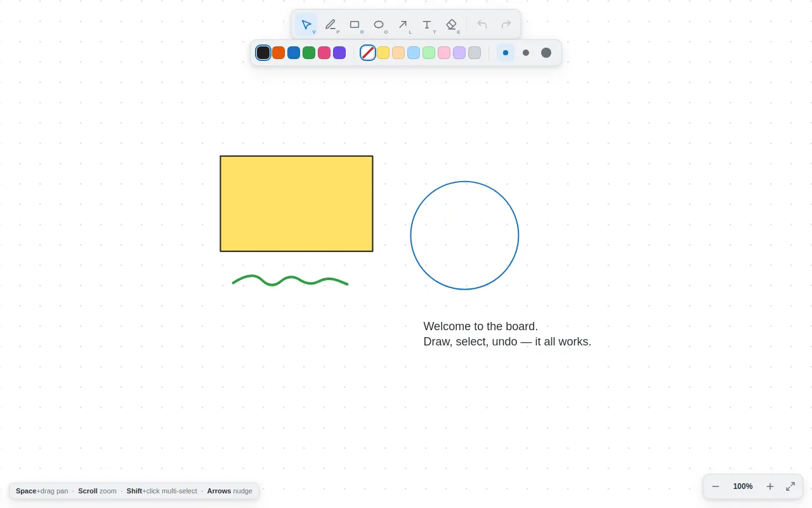Screen dimensions: 812x508
Task: Zoom in with the plus button
Action: [770, 486]
